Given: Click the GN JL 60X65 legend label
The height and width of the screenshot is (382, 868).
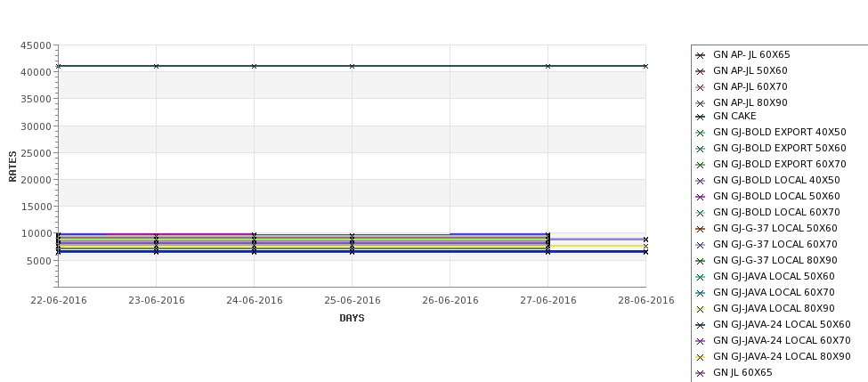Looking at the screenshot, I should [742, 373].
